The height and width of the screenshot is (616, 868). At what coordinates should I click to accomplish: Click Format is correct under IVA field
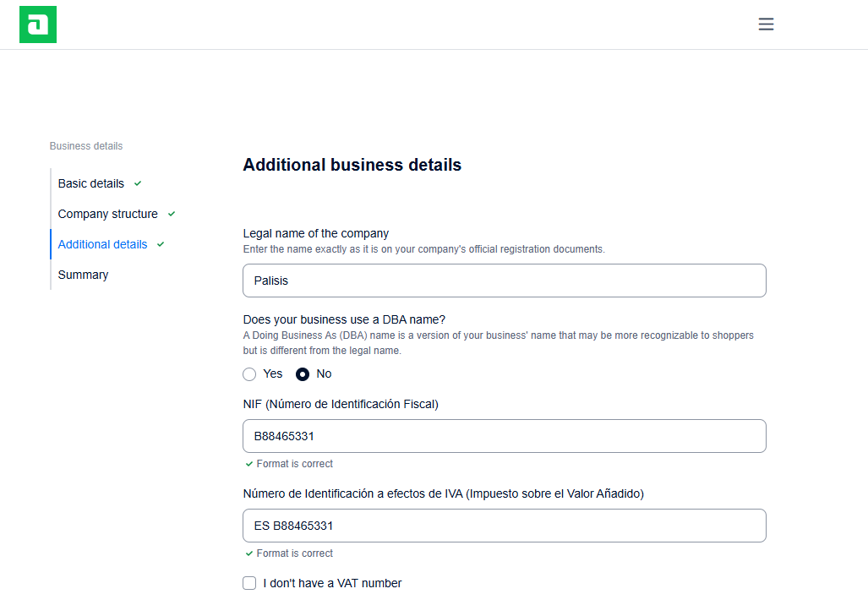[294, 553]
